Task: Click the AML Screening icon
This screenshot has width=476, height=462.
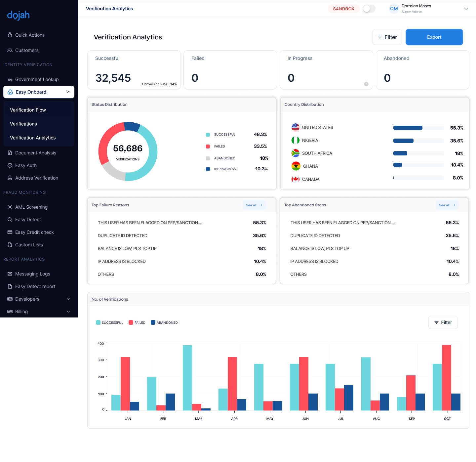Action: coord(10,207)
